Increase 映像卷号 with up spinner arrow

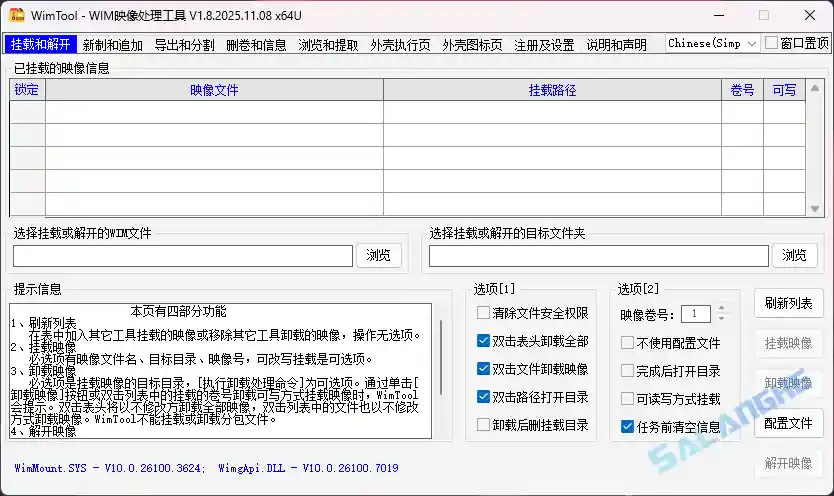(721, 309)
